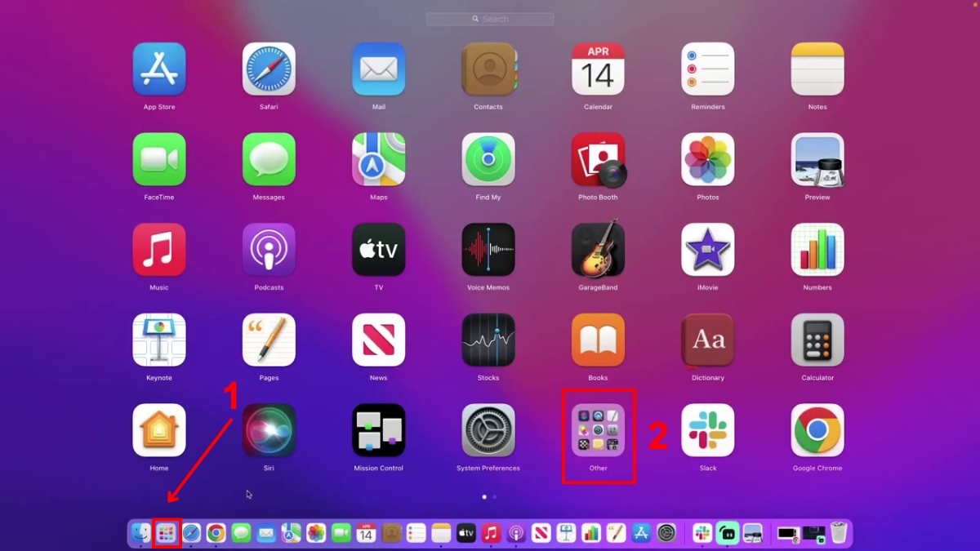Open Pages from the Launchpad grid
The image size is (980, 551).
coord(269,340)
